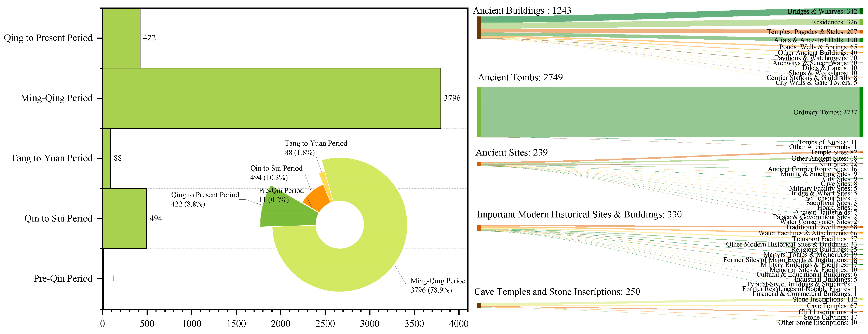
Task: Click the 'Ancient Tombs: 2749' heading
Action: pos(520,77)
